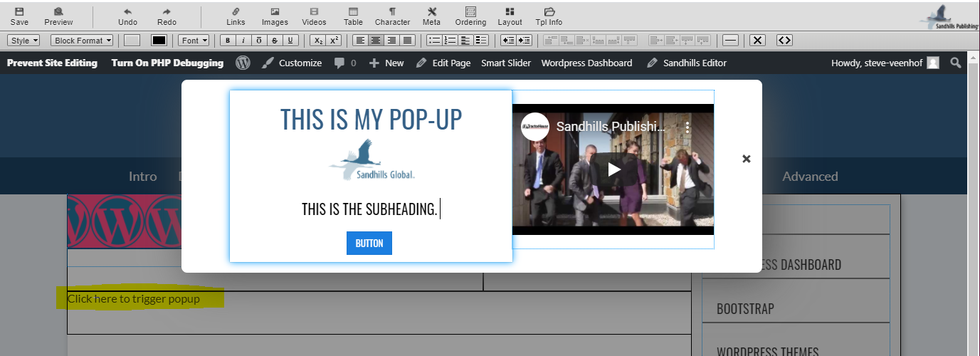Open BOOTSTRAP in the sidebar
The image size is (980, 356).
745,309
